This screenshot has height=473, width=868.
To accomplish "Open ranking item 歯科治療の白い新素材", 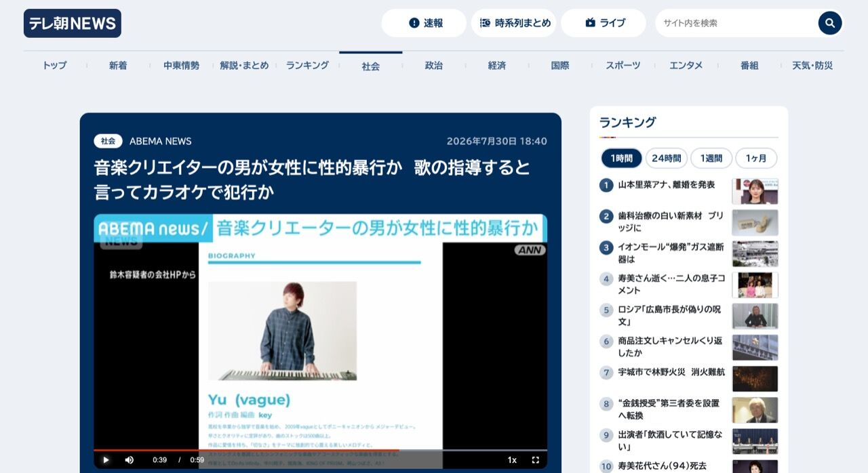I will (670, 222).
